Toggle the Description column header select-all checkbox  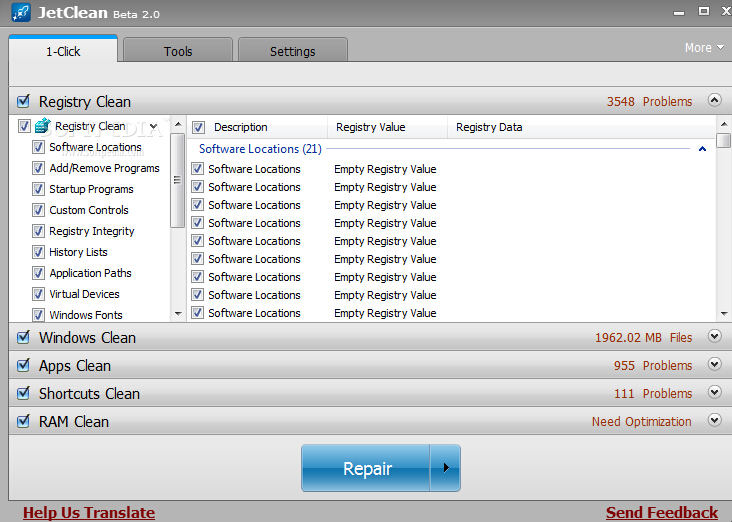[198, 127]
